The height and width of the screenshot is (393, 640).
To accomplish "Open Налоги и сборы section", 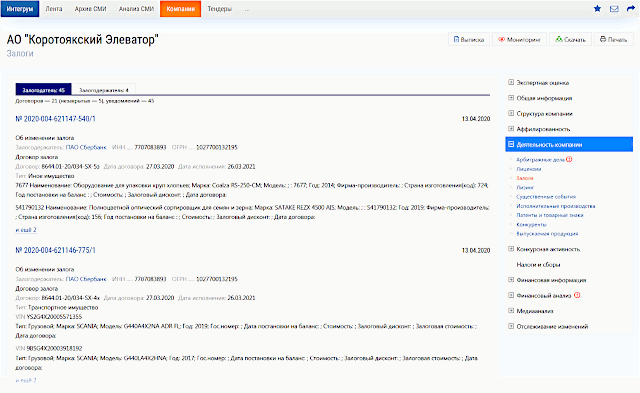I will tap(538, 265).
